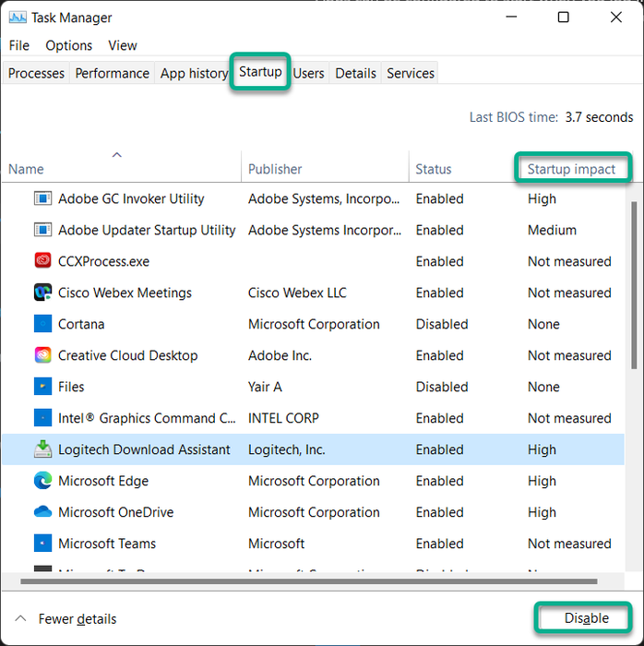Viewport: 644px width, 646px height.
Task: Select the Adobe GC Invoker Utility name
Action: [131, 198]
